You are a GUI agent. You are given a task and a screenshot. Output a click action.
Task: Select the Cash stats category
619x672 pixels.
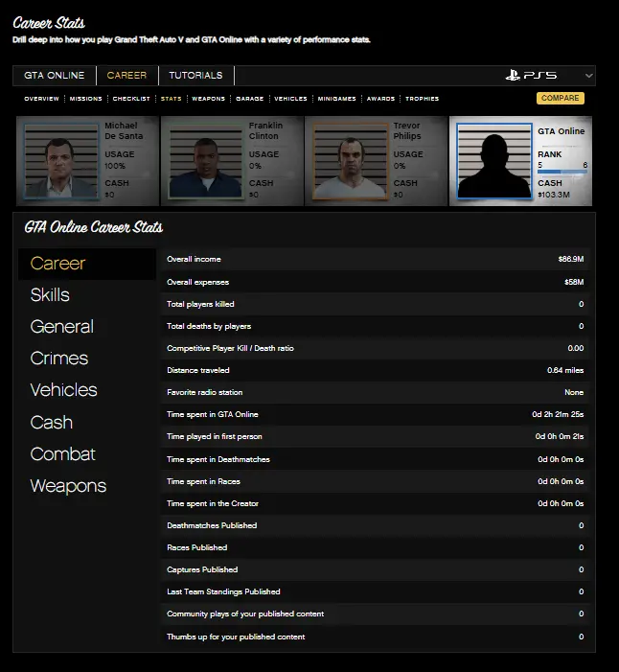[52, 423]
